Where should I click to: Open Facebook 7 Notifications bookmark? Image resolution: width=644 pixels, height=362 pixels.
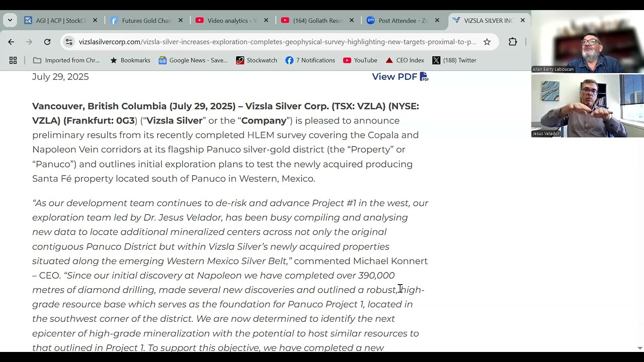point(310,60)
